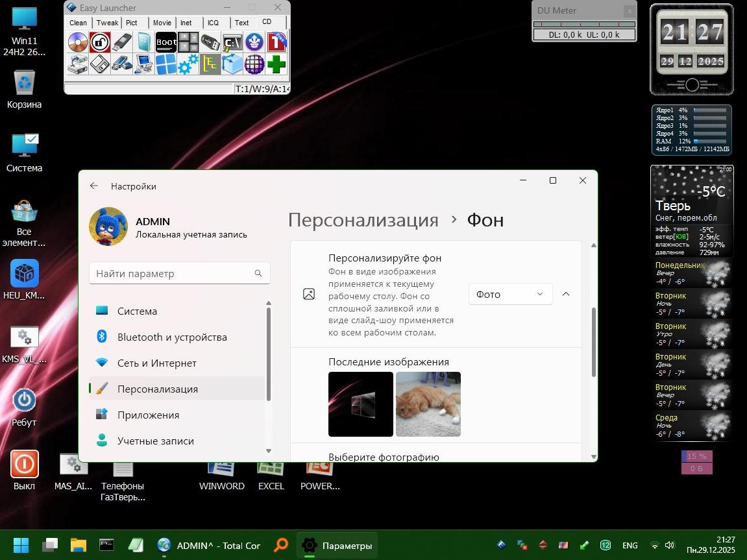Screen dimensions: 747x560
Task: Click the red open-padlock icon in Easy Launcher
Action: (x=99, y=43)
